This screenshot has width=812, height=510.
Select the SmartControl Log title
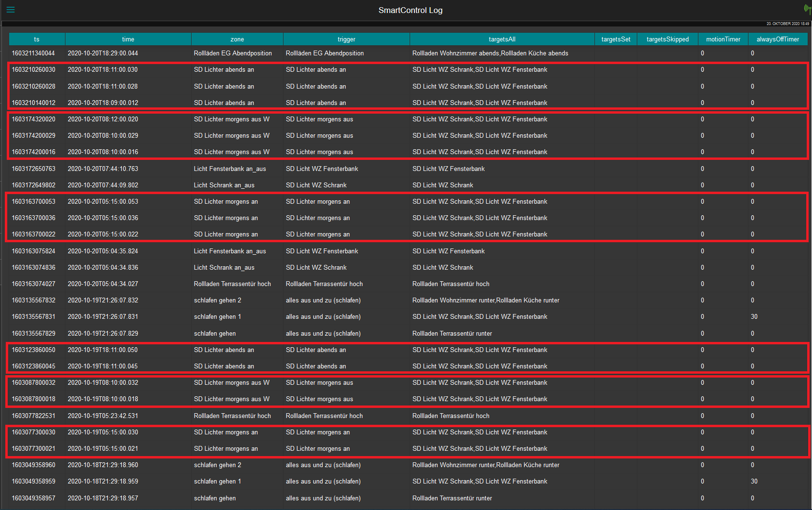[x=410, y=10]
